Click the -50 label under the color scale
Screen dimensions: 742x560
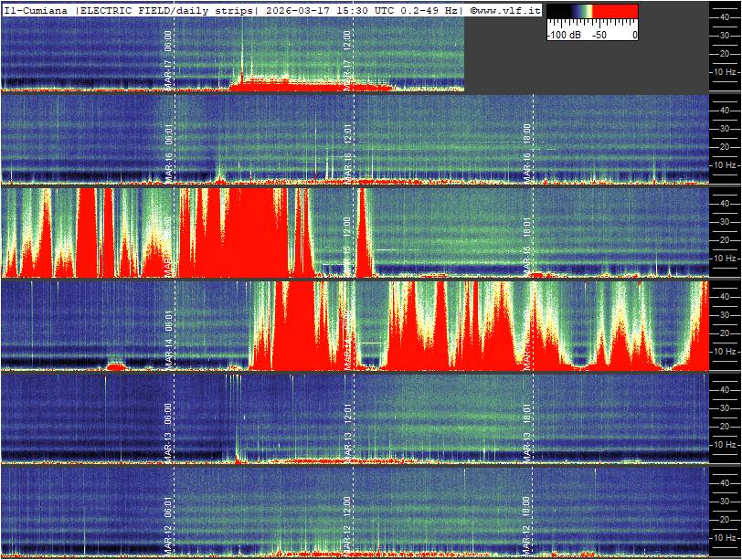tap(599, 35)
